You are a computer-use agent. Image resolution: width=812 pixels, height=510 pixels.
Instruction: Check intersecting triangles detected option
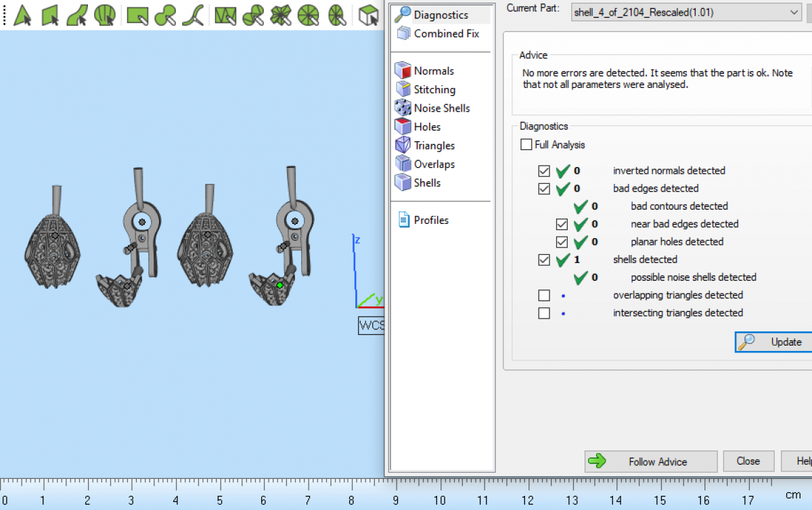[544, 312]
